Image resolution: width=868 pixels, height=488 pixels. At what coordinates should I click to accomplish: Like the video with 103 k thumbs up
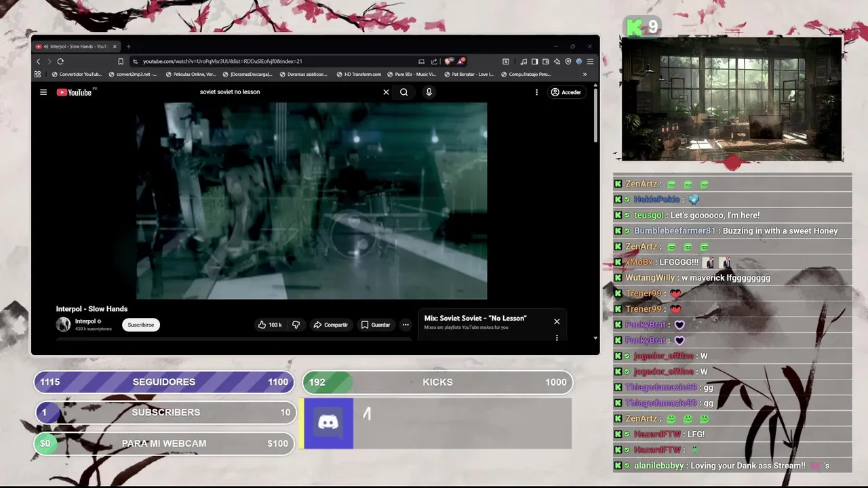point(269,325)
